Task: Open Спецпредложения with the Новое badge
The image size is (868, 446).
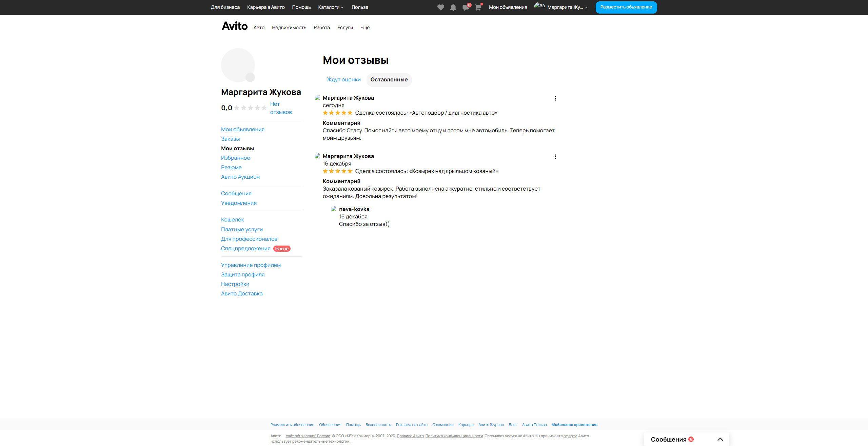Action: tap(246, 249)
